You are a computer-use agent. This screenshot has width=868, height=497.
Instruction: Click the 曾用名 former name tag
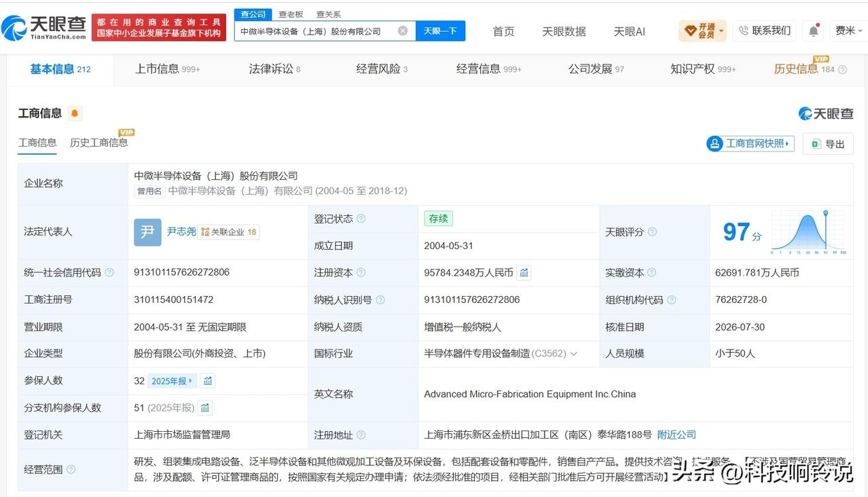coord(149,191)
